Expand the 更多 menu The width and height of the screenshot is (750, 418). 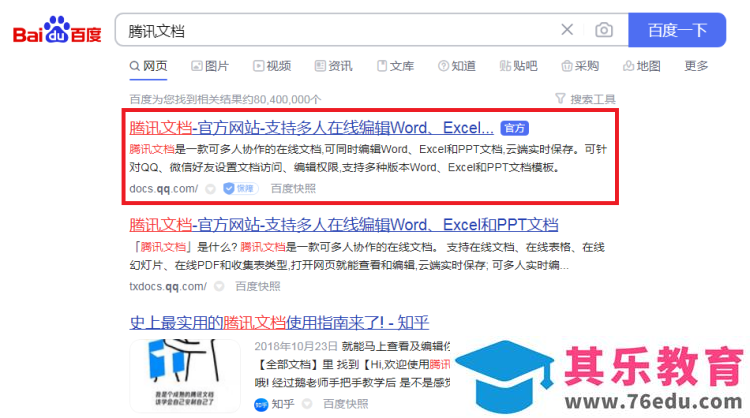tap(696, 66)
